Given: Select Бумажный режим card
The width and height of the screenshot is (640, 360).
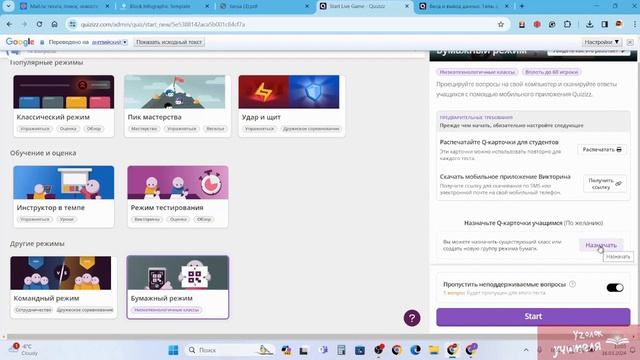Looking at the screenshot, I should [x=178, y=287].
